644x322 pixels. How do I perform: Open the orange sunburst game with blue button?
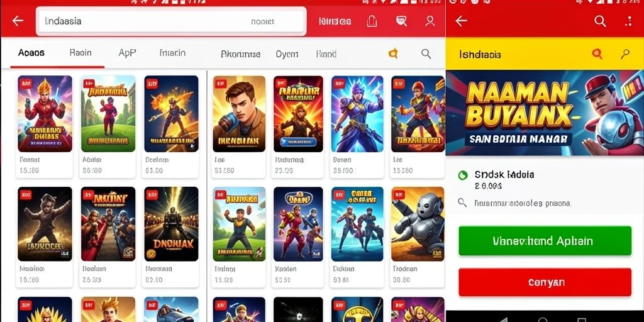click(298, 114)
